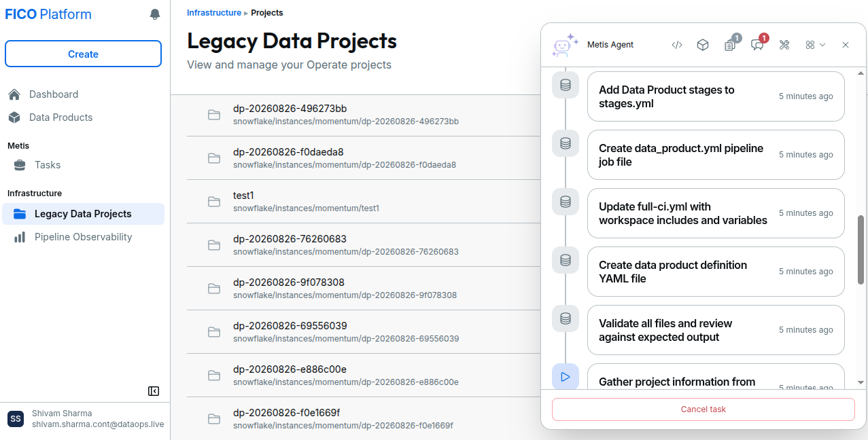
Task: Click folder icon of dp-20260826-496273bb
Action: 214,115
